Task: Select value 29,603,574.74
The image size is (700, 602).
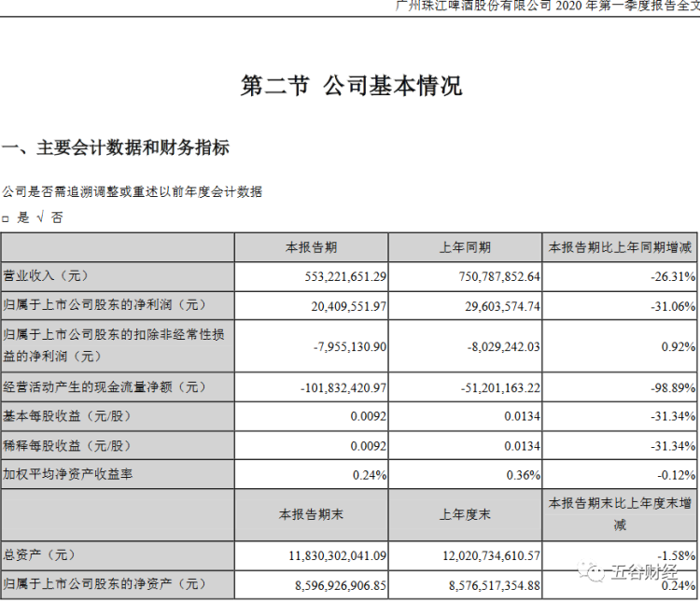Action: [x=502, y=306]
